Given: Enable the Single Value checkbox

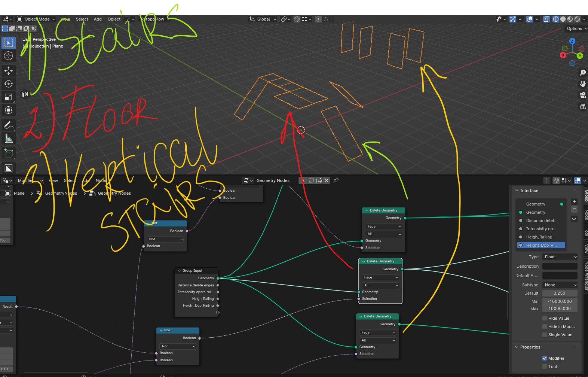Looking at the screenshot, I should click(x=545, y=335).
